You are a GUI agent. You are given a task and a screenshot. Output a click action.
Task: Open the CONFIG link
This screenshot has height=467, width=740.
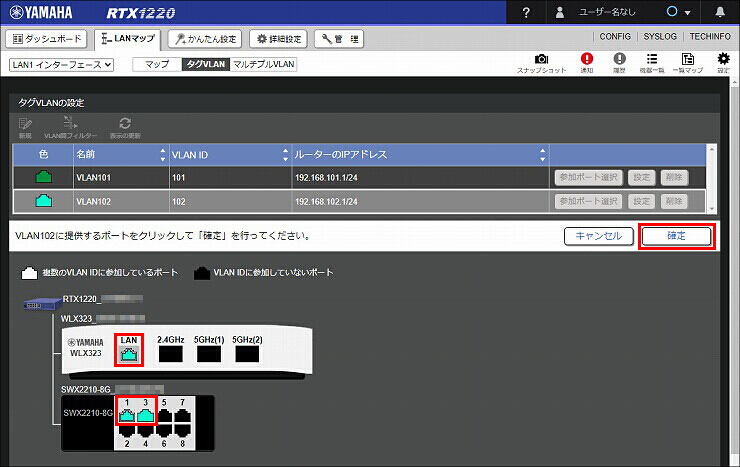point(614,36)
